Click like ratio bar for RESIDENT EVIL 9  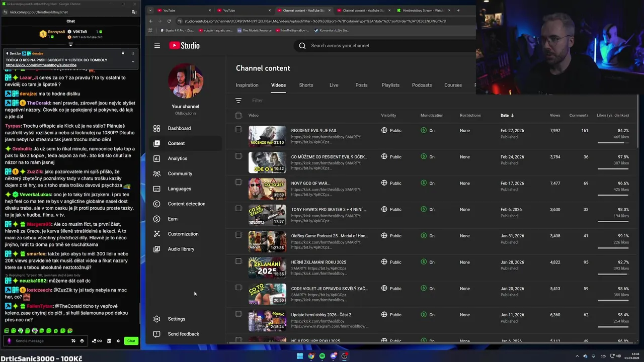(x=613, y=143)
